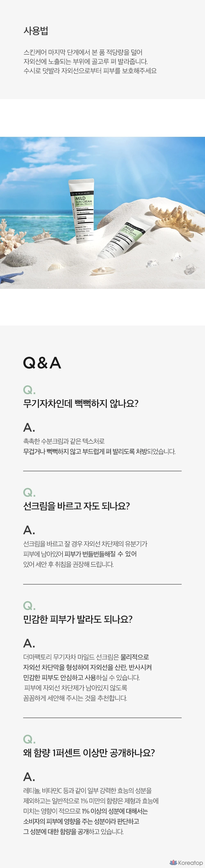Open the question 무기자차인데 뻑뻑하지 않나요?
Viewport: 205px width, 868px height.
(81, 403)
